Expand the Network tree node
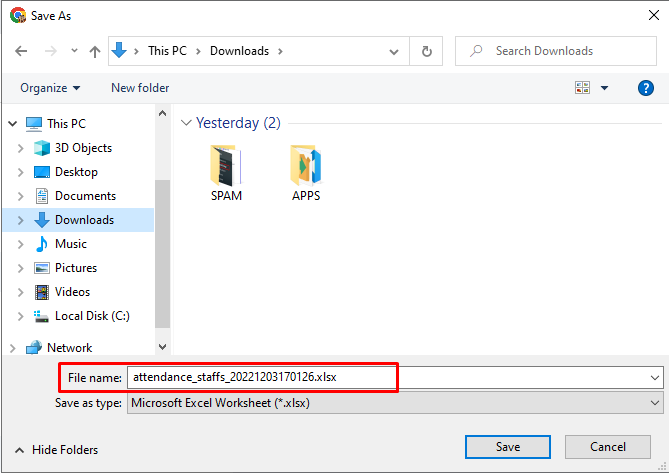 (12, 348)
